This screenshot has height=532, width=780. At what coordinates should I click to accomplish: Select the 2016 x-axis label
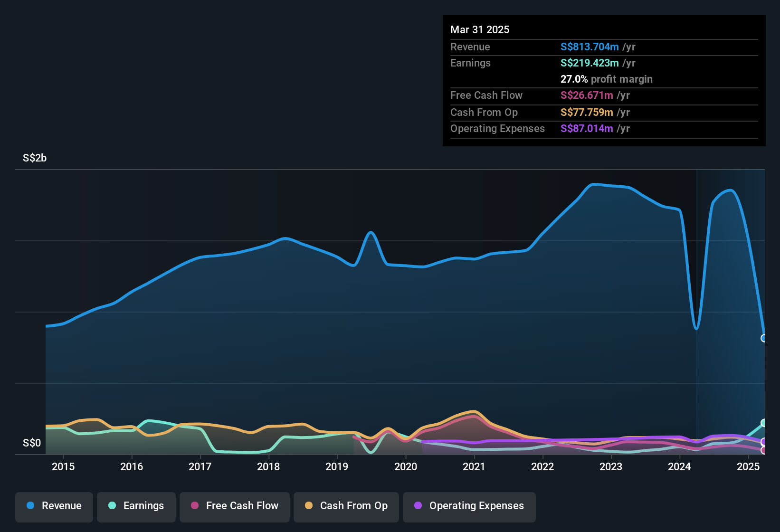[x=132, y=466]
